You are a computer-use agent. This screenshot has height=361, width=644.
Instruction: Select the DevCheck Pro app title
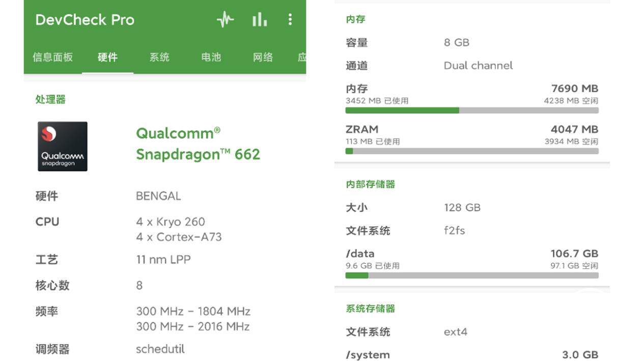85,19
